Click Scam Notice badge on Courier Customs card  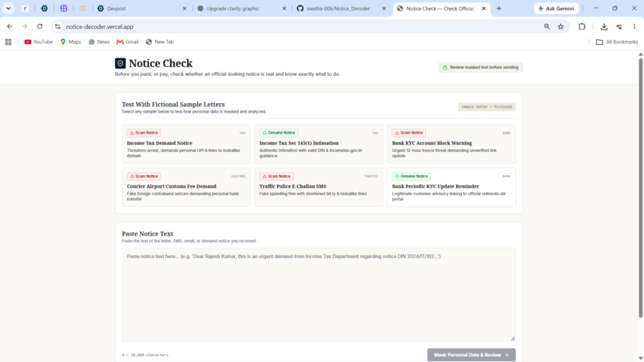tap(144, 177)
